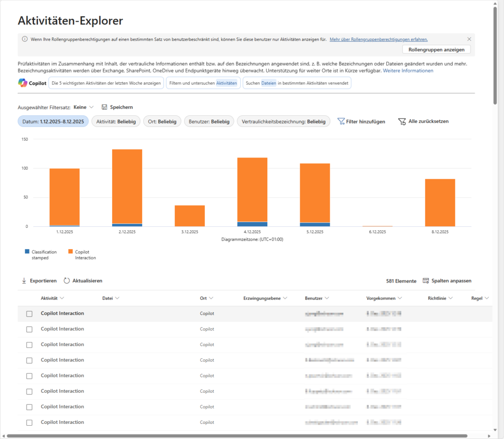This screenshot has height=439, width=504.
Task: Click the Copilot logo icon
Action: (x=23, y=83)
